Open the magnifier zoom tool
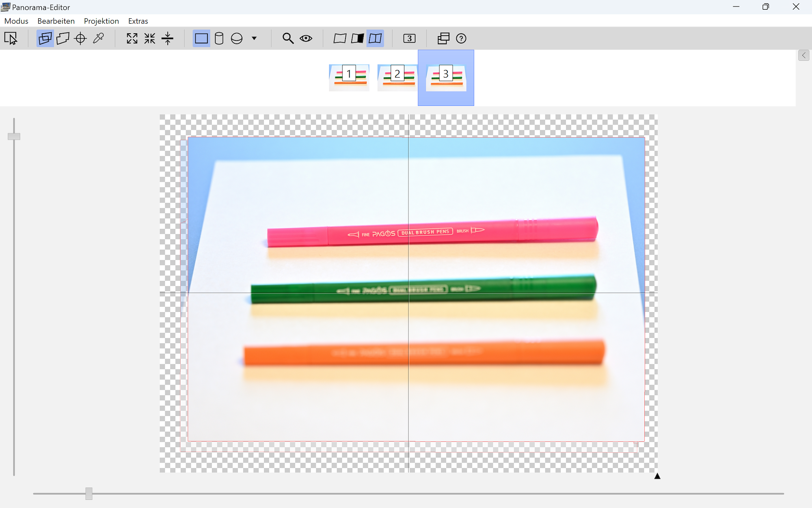This screenshot has width=812, height=508. pos(288,39)
